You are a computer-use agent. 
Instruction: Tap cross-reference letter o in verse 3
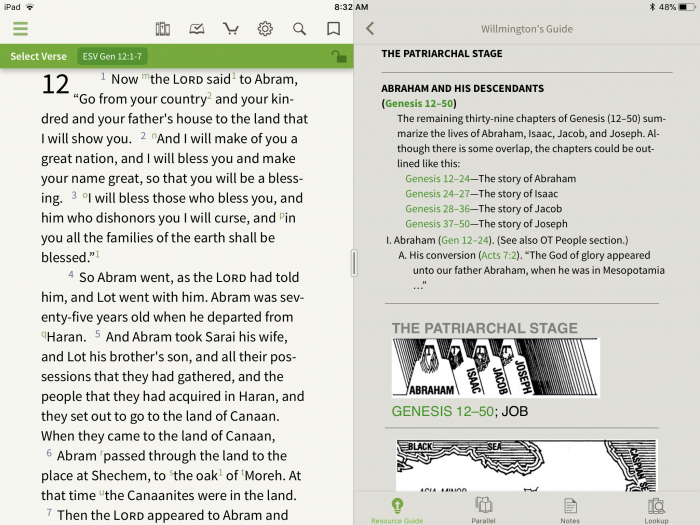pos(85,195)
